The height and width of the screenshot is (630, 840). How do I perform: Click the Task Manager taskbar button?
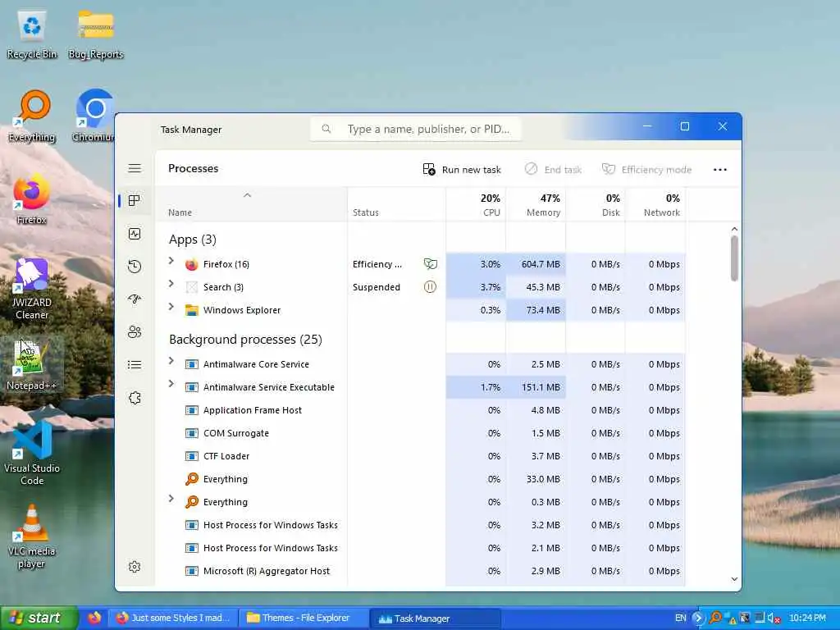(435, 619)
